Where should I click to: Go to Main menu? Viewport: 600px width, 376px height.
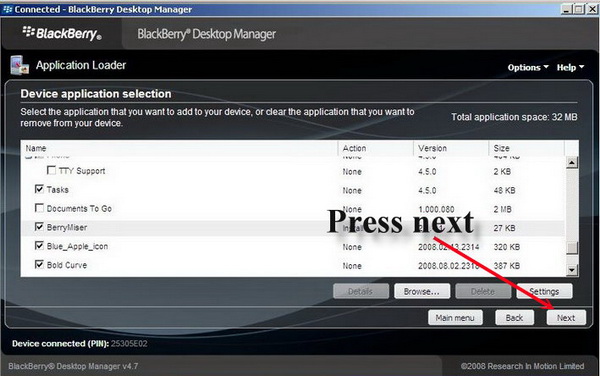click(x=455, y=317)
